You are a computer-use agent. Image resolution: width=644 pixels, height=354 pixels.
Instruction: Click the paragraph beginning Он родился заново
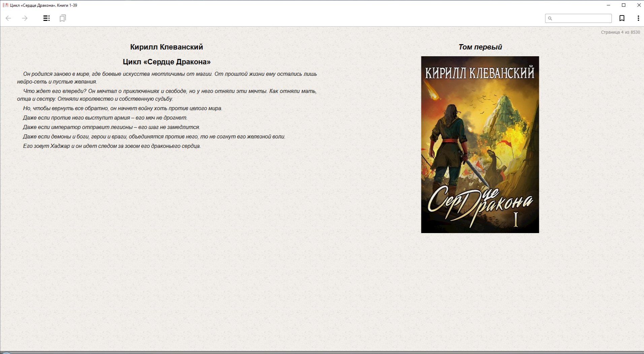click(167, 78)
